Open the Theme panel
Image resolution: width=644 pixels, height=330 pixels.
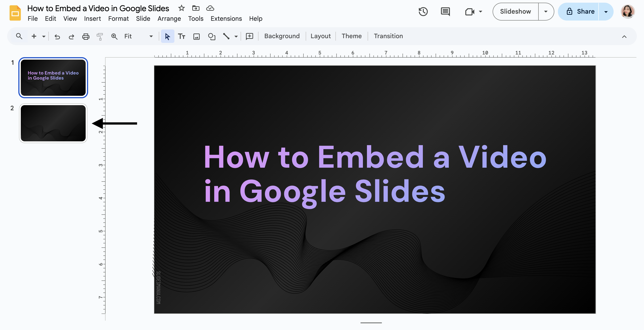(352, 36)
